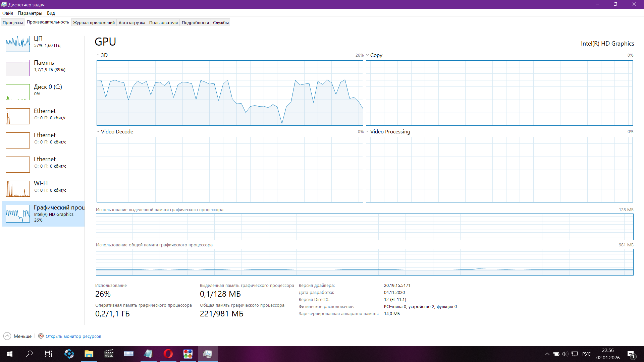
Task: Open the Вид menu
Action: click(x=51, y=13)
